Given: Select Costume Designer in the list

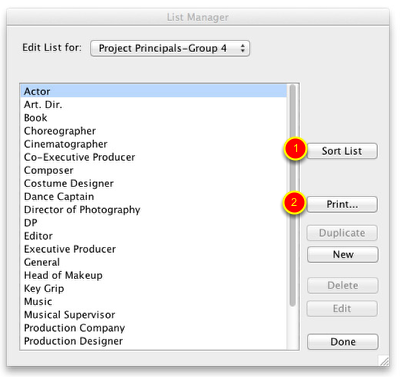Looking at the screenshot, I should pos(154,183).
